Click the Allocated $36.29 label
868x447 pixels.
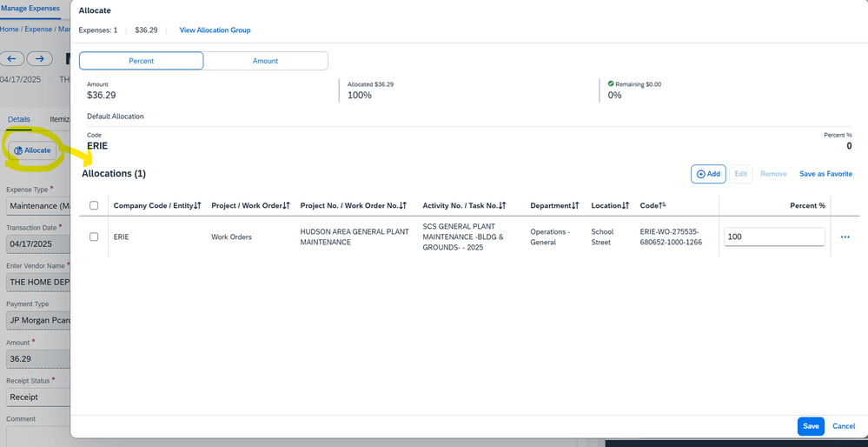[370, 84]
